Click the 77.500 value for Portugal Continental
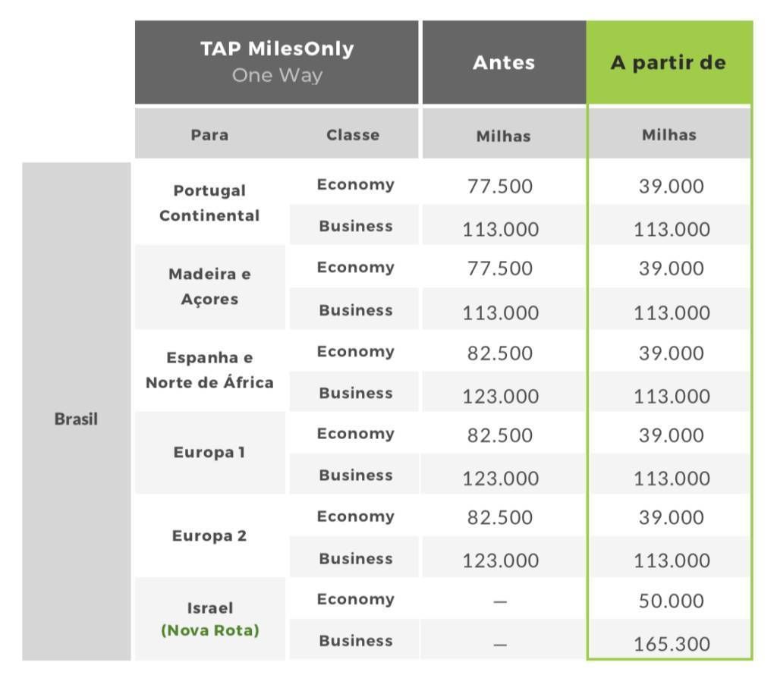Screen dimensions: 777x700 500,187
